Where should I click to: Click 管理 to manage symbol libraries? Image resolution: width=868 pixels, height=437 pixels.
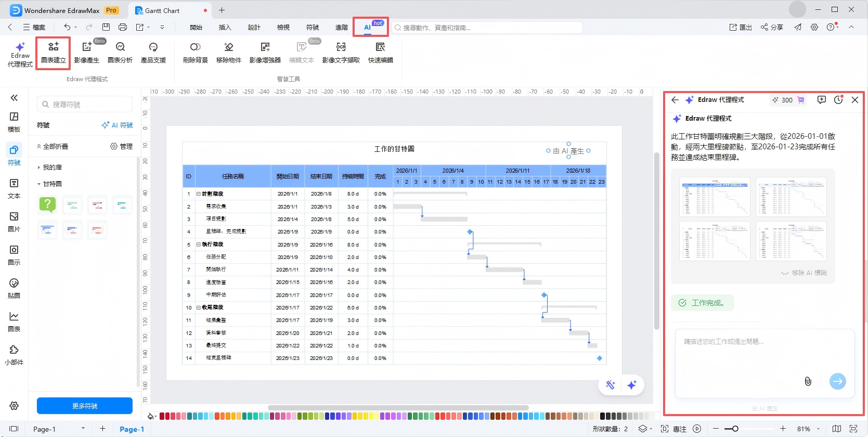pyautogui.click(x=122, y=146)
